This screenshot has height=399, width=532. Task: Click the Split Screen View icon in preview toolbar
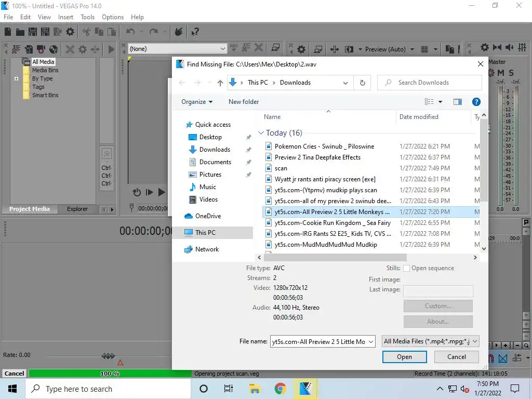point(349,49)
